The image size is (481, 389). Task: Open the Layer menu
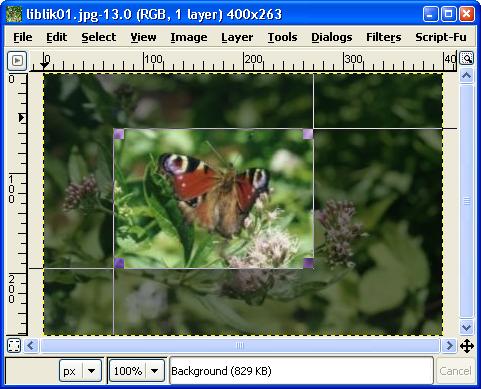pos(237,37)
